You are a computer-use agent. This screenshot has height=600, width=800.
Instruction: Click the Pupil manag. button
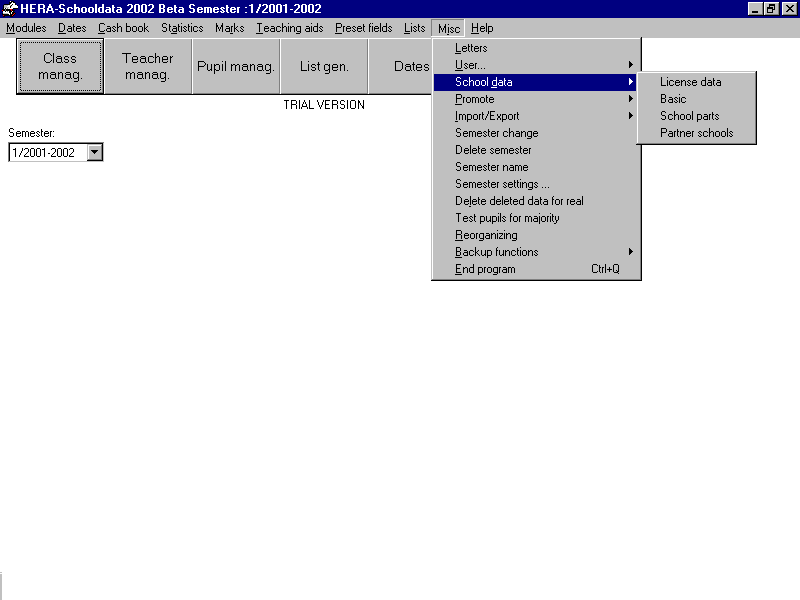(236, 66)
